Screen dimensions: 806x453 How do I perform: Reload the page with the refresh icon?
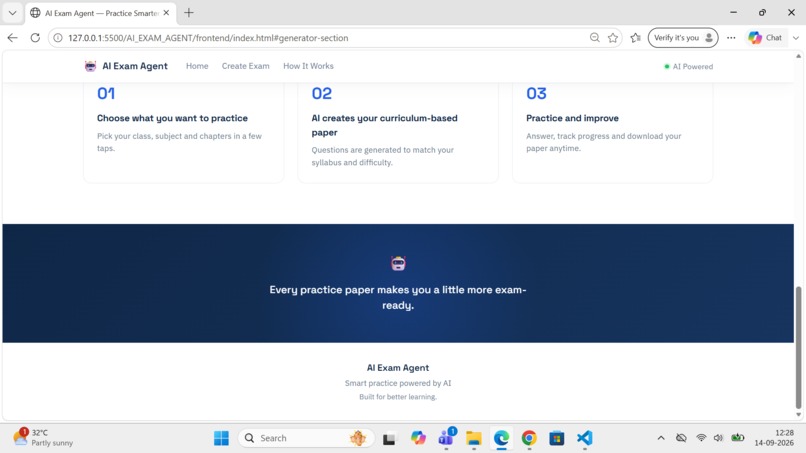coord(35,38)
